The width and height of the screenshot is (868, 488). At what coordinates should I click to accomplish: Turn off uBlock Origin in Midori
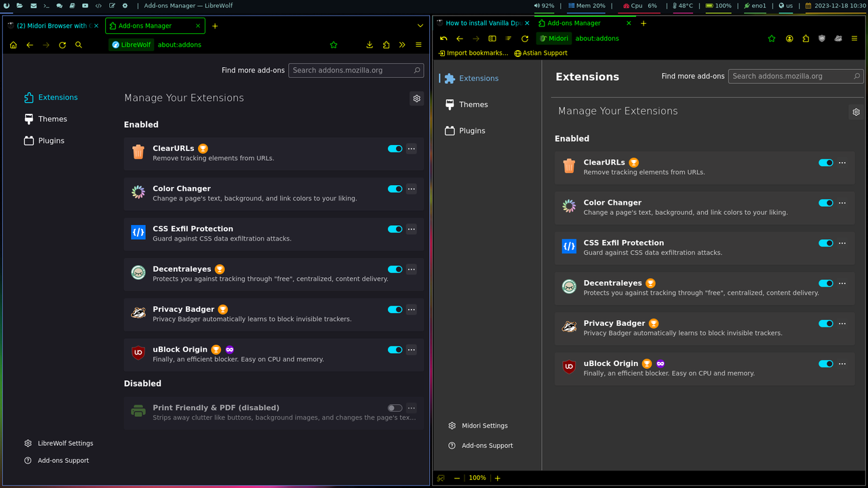(825, 364)
